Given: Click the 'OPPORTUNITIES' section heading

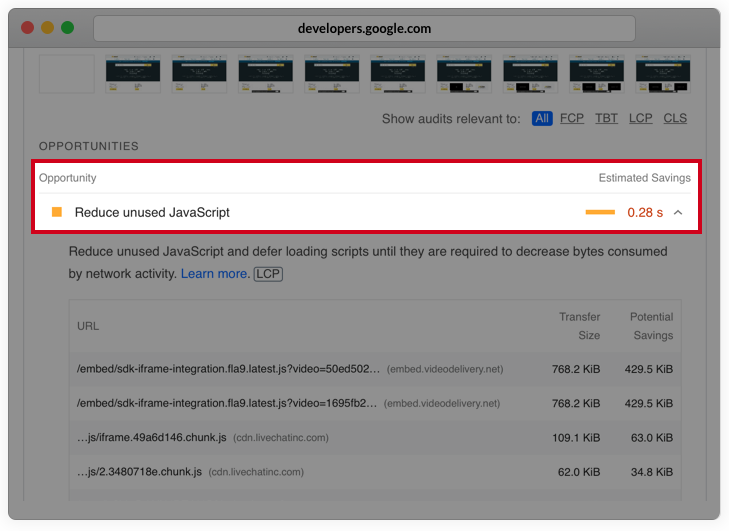Looking at the screenshot, I should 88,146.
